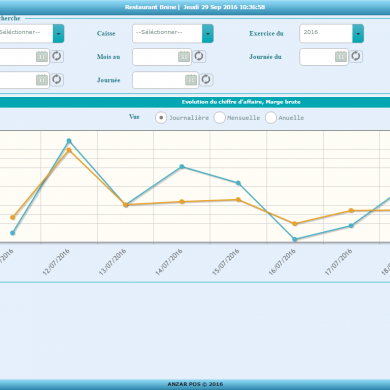Click the 'Vue' label
390x390 pixels.
tap(134, 117)
